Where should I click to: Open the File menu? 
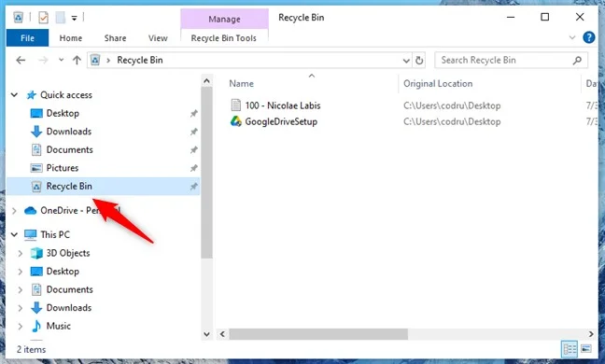[27, 37]
